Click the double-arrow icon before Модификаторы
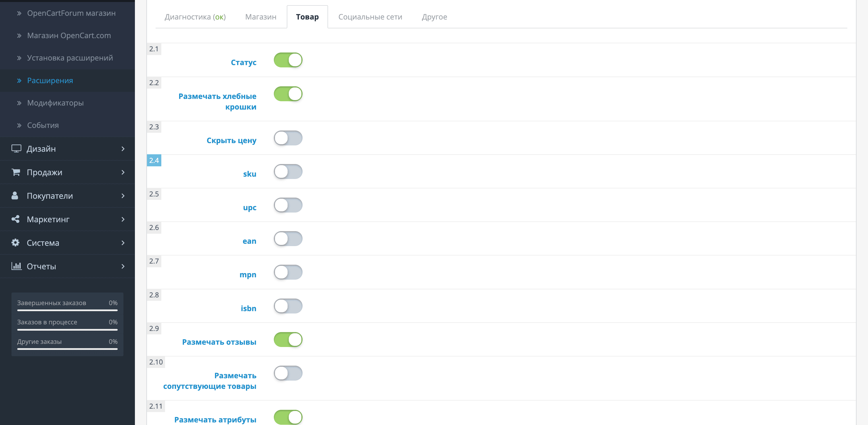The image size is (868, 425). click(x=19, y=103)
